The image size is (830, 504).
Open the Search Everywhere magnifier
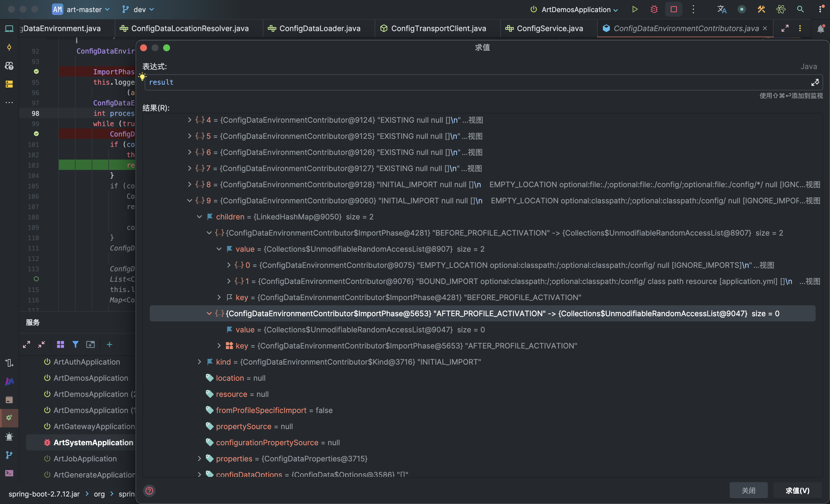(x=800, y=10)
